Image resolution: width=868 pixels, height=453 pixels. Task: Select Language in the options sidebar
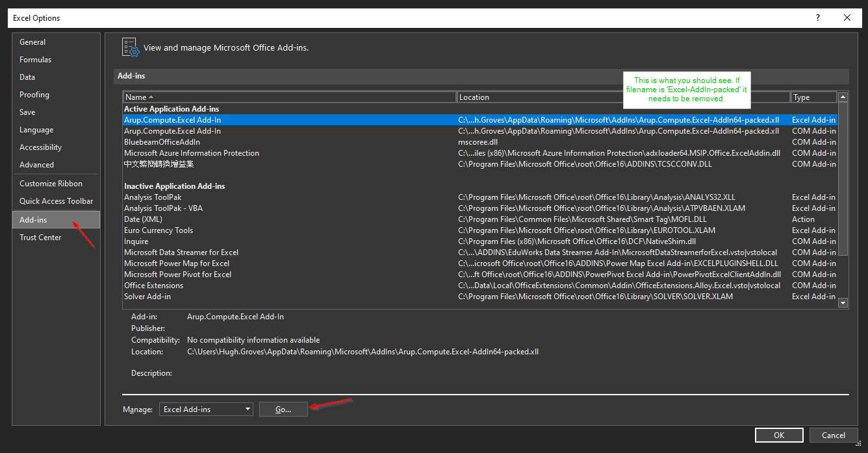(x=56, y=130)
